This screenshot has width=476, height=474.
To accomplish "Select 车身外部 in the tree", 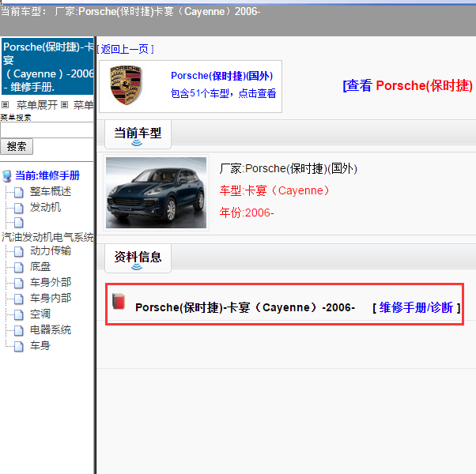I will tap(51, 282).
